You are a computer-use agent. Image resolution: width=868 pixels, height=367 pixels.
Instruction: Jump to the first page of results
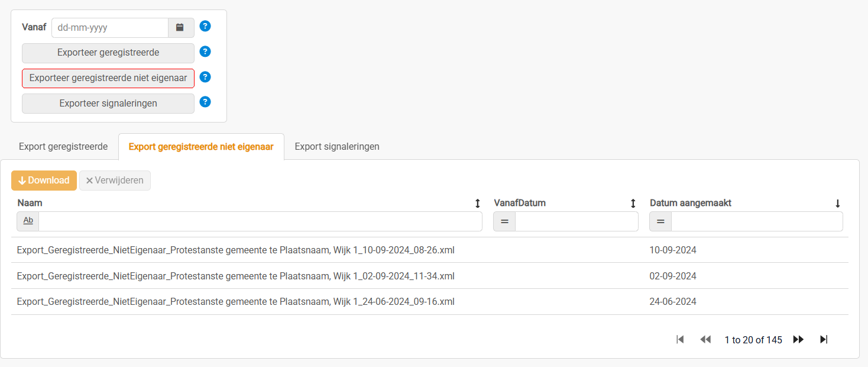680,340
